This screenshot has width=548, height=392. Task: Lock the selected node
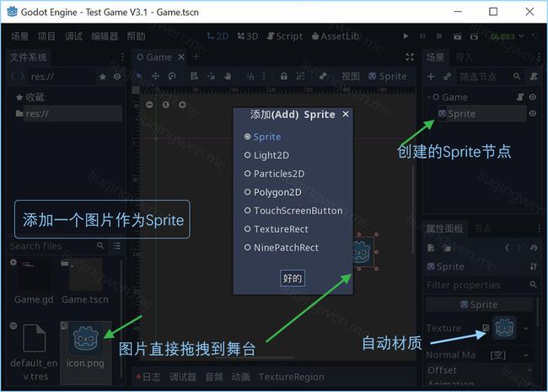coord(284,76)
